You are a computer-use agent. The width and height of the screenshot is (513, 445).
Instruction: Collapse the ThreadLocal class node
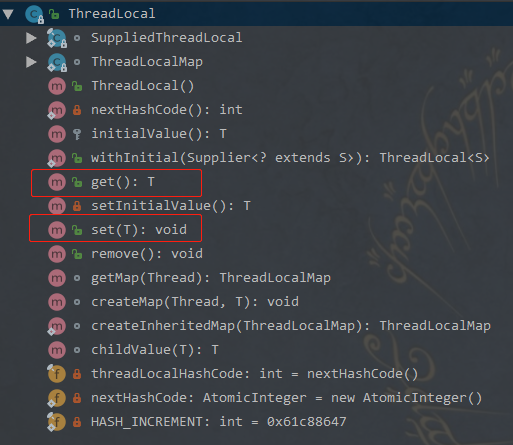[x=8, y=14]
